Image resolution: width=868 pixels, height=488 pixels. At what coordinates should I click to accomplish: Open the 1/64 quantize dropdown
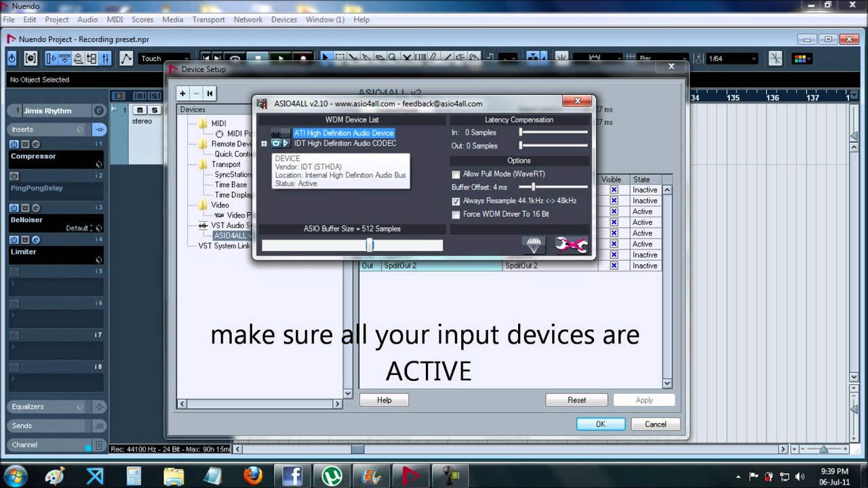pyautogui.click(x=732, y=59)
